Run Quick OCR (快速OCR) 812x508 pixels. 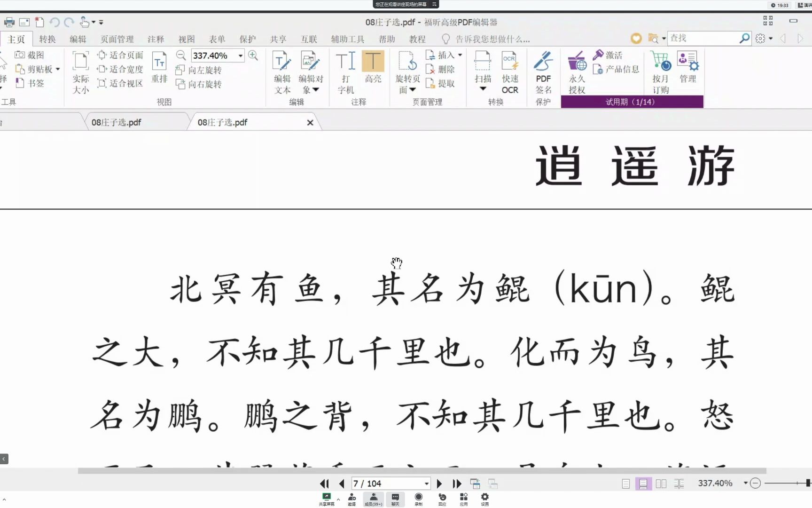pos(510,72)
